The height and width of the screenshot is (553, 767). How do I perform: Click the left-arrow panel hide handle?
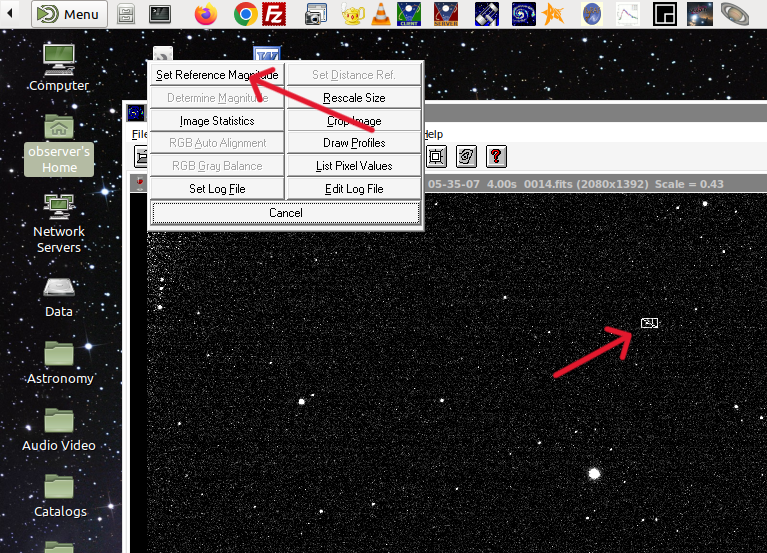tap(10, 13)
